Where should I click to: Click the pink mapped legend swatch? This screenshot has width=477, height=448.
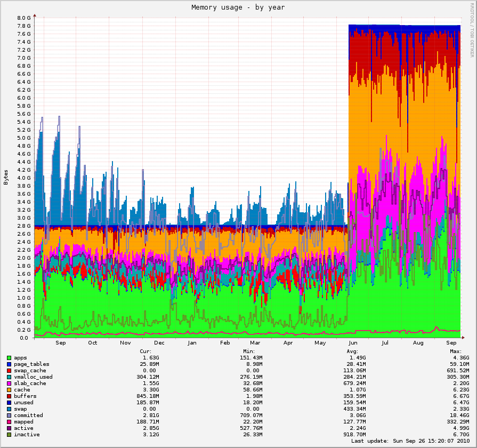point(9,422)
